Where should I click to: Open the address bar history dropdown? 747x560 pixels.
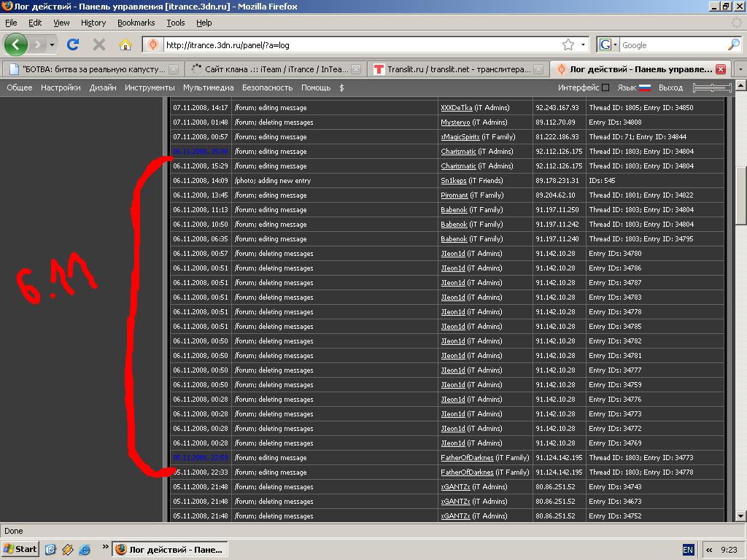coord(583,44)
